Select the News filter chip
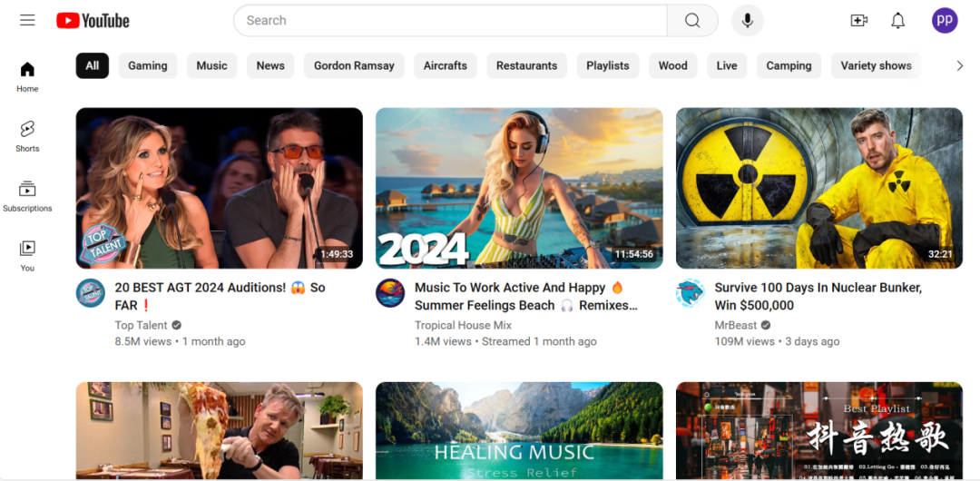 click(270, 65)
